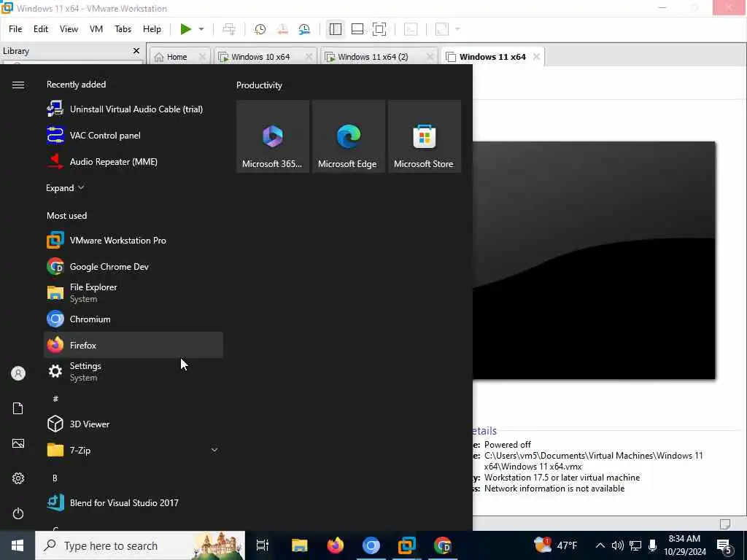Open the Microsoft Store tile
The width and height of the screenshot is (747, 560).
point(424,136)
